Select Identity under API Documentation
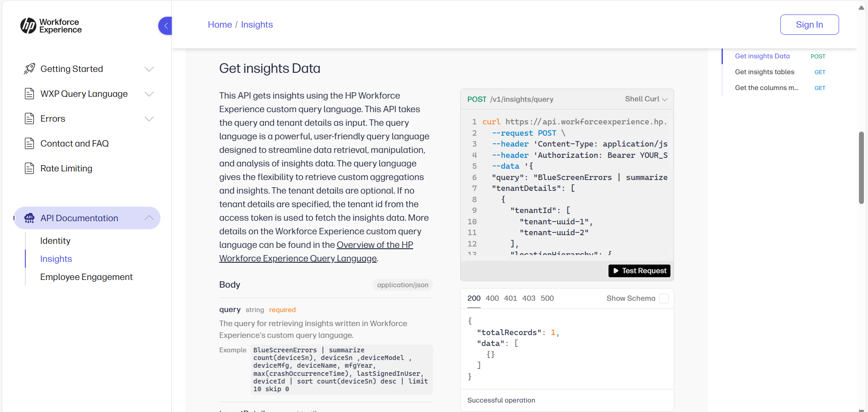This screenshot has height=412, width=868. click(55, 241)
